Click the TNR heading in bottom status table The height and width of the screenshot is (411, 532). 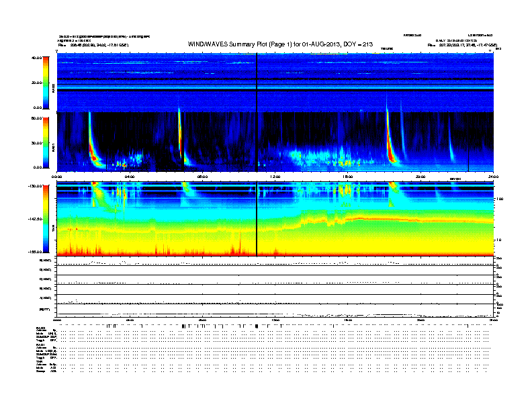pos(39,361)
